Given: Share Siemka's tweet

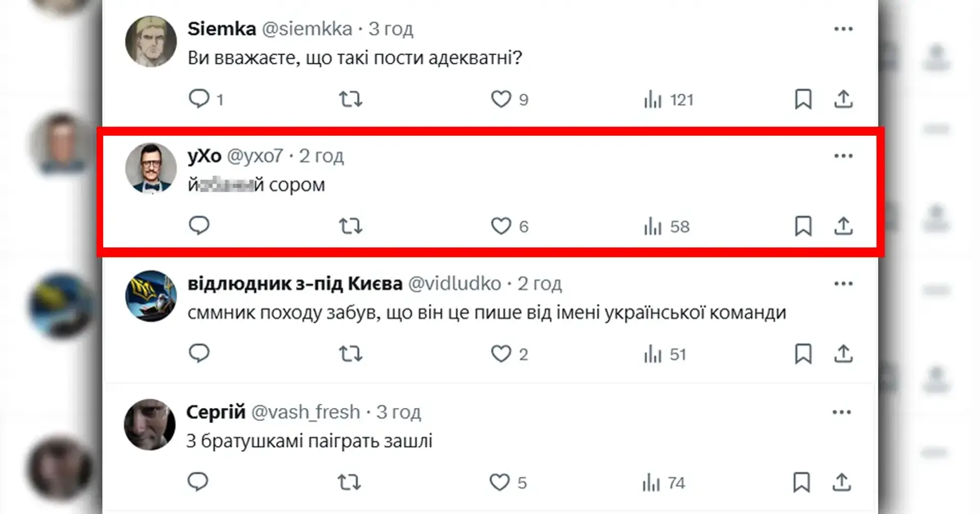Looking at the screenshot, I should 843,98.
